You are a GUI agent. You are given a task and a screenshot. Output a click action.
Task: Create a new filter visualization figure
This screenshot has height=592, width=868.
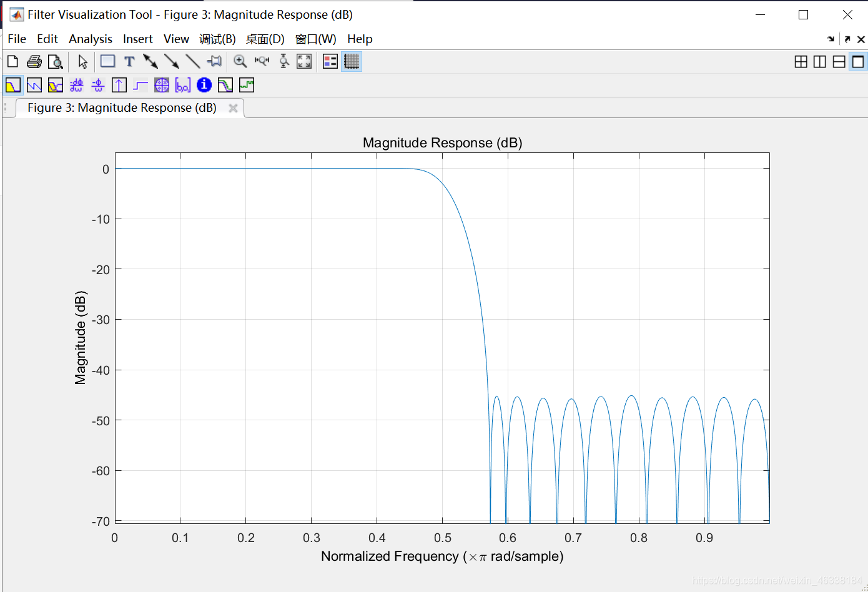(x=12, y=61)
